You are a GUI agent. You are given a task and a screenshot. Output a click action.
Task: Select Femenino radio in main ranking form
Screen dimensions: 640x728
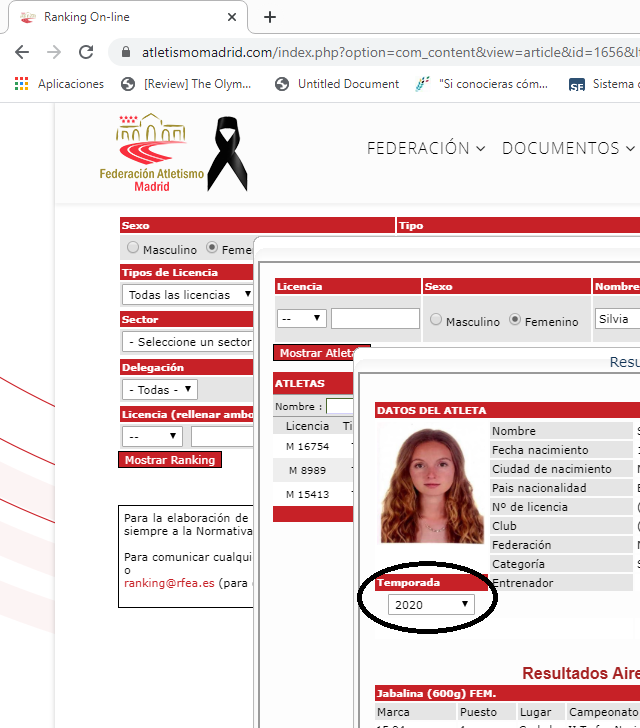(x=212, y=247)
